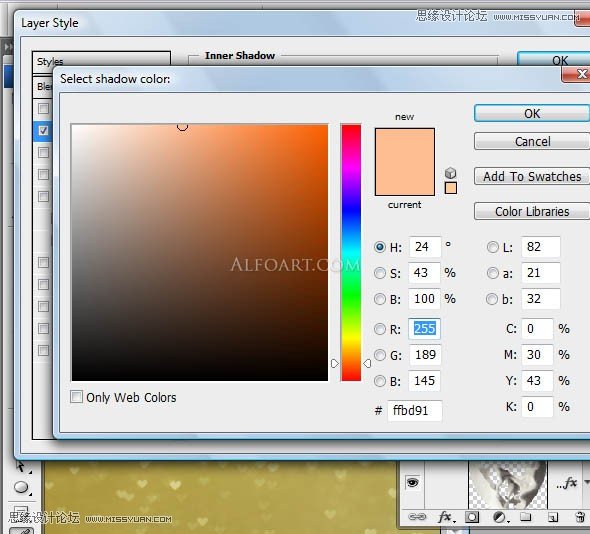The height and width of the screenshot is (534, 590).
Task: Delete the layer using the trash icon
Action: pos(580,517)
